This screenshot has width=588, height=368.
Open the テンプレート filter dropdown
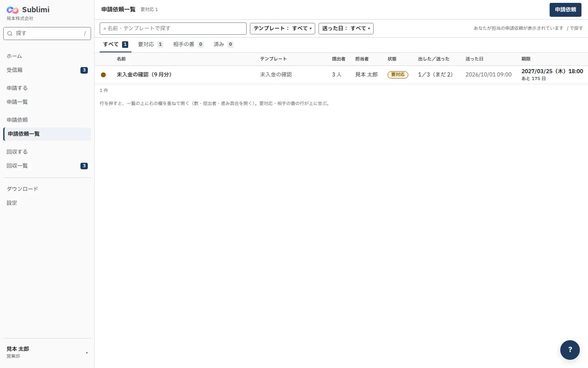(x=283, y=29)
